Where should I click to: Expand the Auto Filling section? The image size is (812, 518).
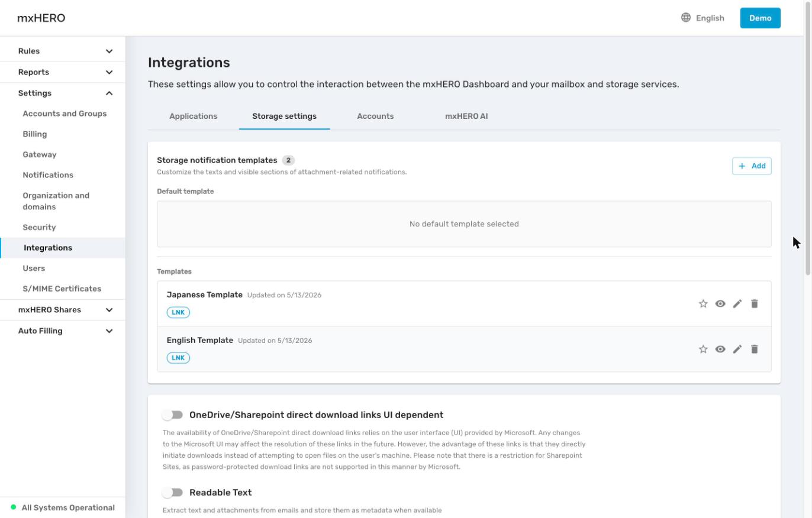[63, 331]
